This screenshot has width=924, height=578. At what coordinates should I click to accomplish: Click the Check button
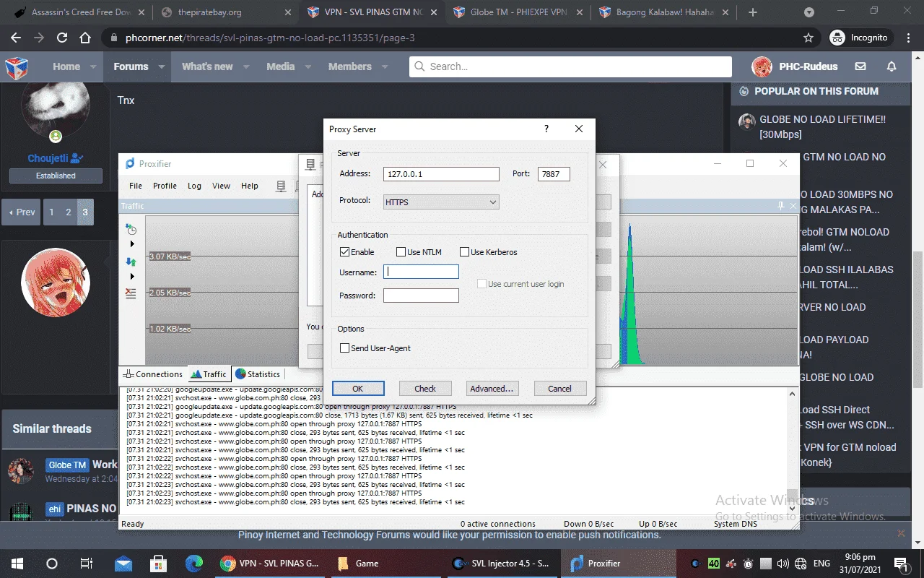point(425,388)
